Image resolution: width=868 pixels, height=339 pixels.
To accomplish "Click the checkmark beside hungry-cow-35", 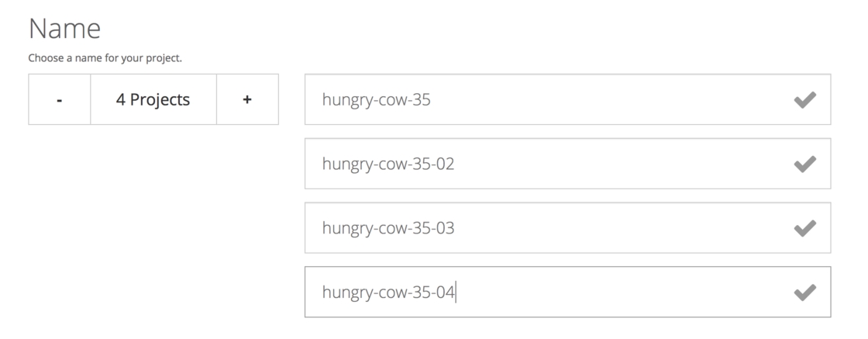I will [x=805, y=100].
